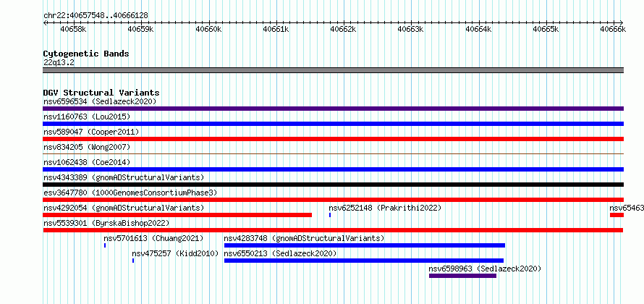
Task: Click the Cytogenetic Bands track title
Action: coord(86,54)
